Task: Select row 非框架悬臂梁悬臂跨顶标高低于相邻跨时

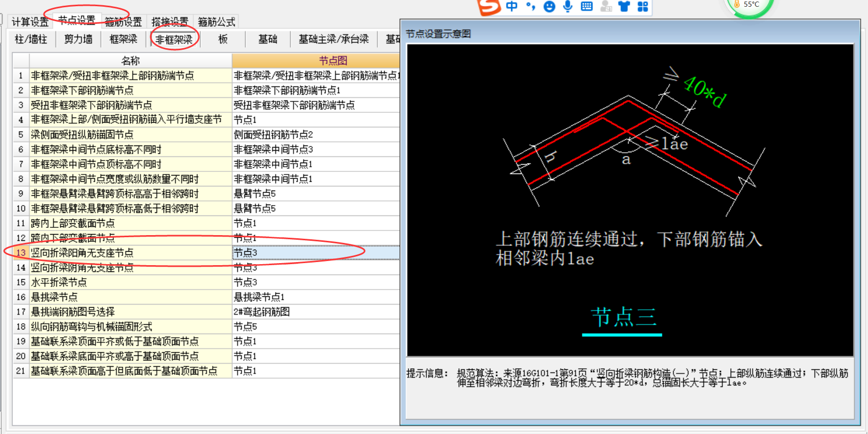Action: click(x=131, y=209)
